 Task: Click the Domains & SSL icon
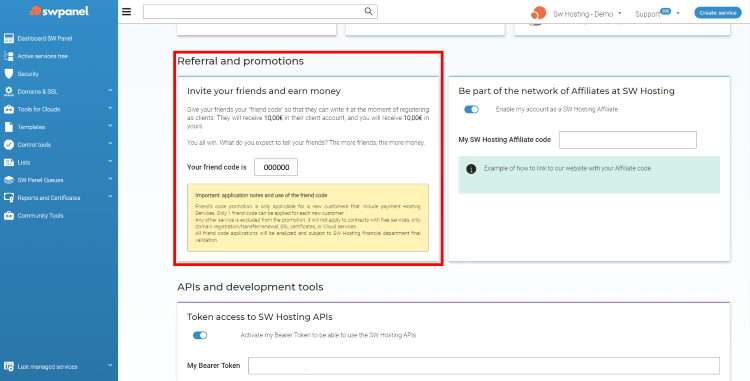(9, 91)
